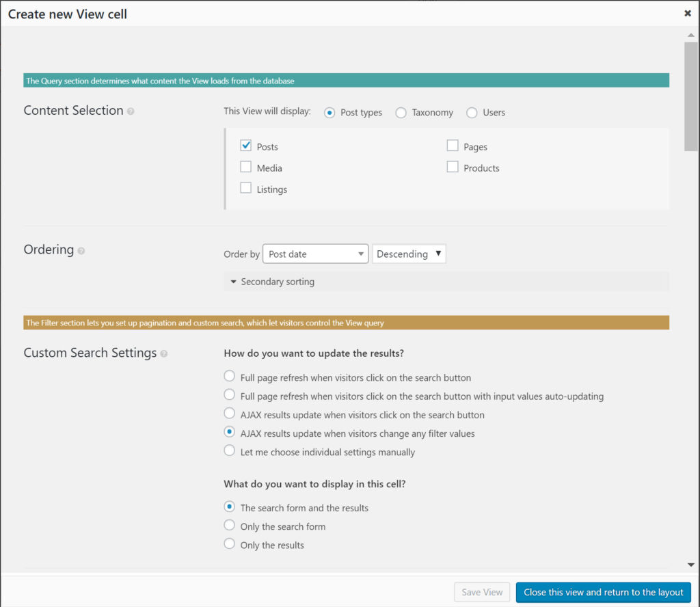This screenshot has width=700, height=607.
Task: Click the help icon beside Content Selection
Action: pyautogui.click(x=131, y=111)
